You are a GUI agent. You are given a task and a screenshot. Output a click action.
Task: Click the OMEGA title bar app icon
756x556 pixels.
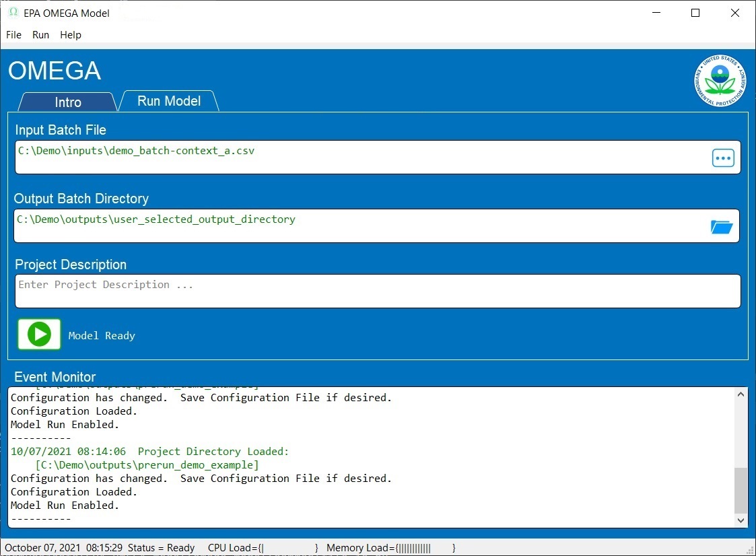click(x=13, y=13)
